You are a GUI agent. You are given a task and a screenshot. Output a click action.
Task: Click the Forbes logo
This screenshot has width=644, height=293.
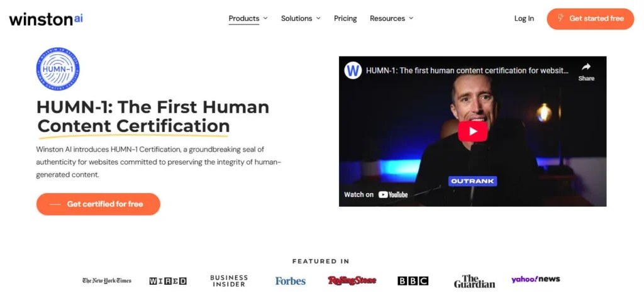[290, 280]
